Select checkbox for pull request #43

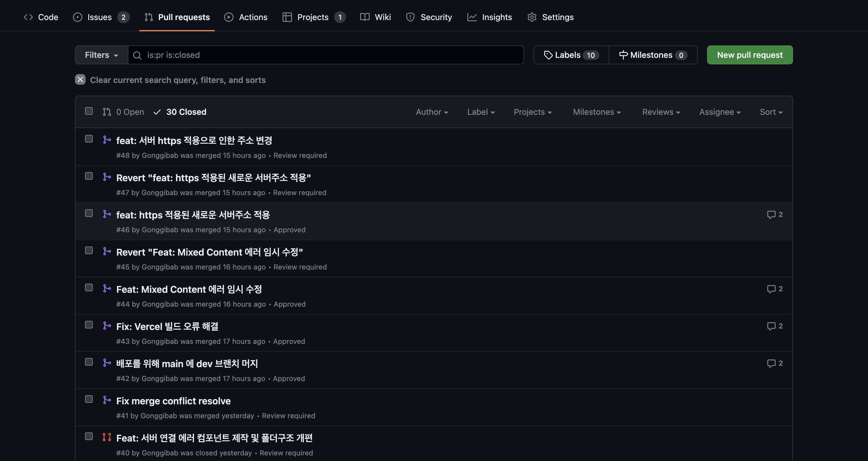pos(89,325)
